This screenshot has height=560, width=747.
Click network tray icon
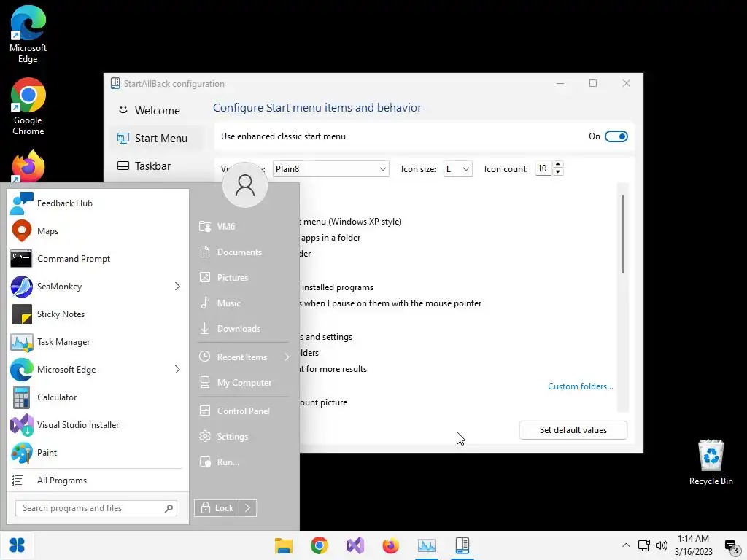[x=644, y=545]
